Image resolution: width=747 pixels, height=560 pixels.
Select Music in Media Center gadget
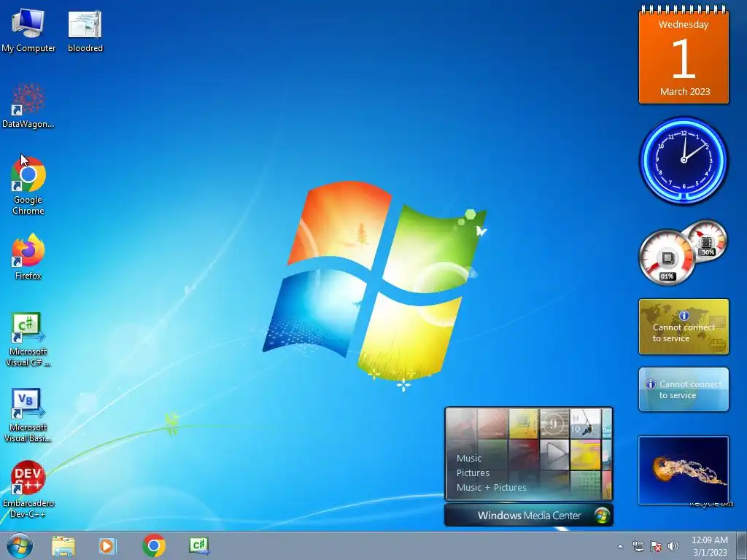(469, 458)
